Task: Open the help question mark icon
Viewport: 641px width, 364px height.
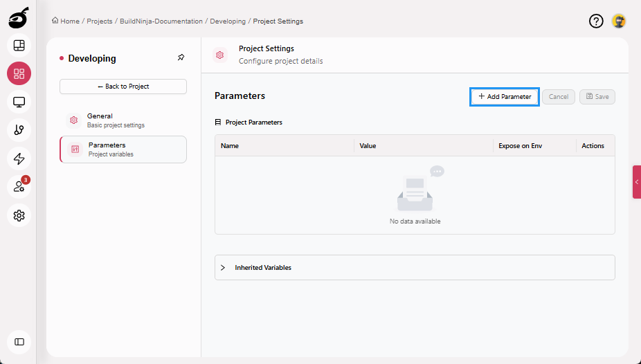Action: tap(596, 21)
